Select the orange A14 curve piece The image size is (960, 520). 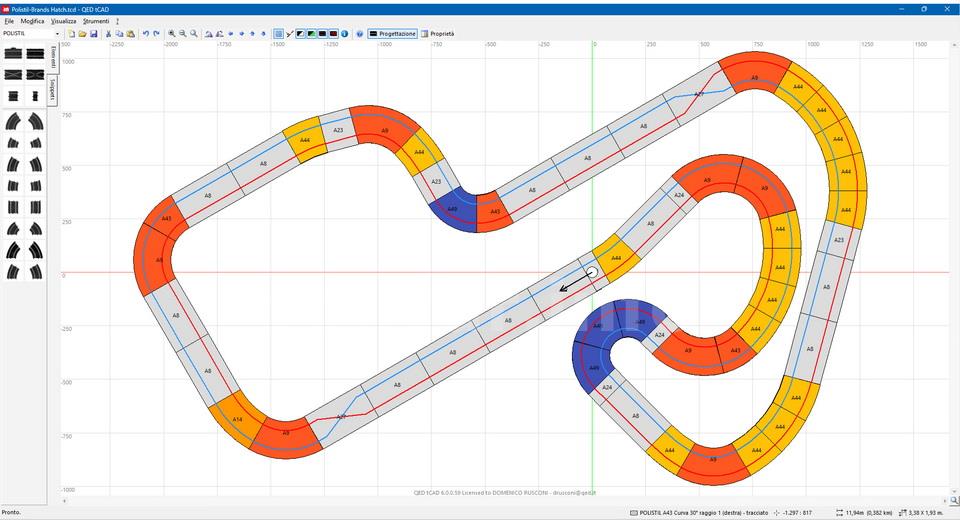237,420
